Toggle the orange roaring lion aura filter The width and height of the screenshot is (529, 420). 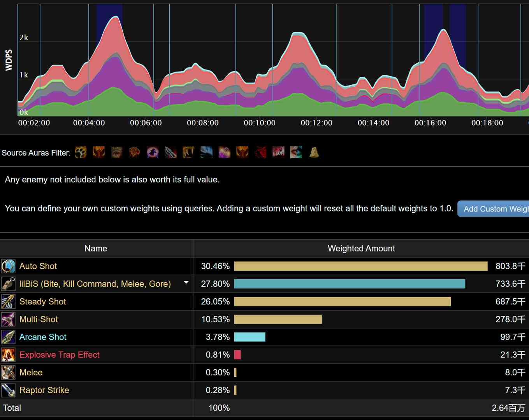(134, 152)
